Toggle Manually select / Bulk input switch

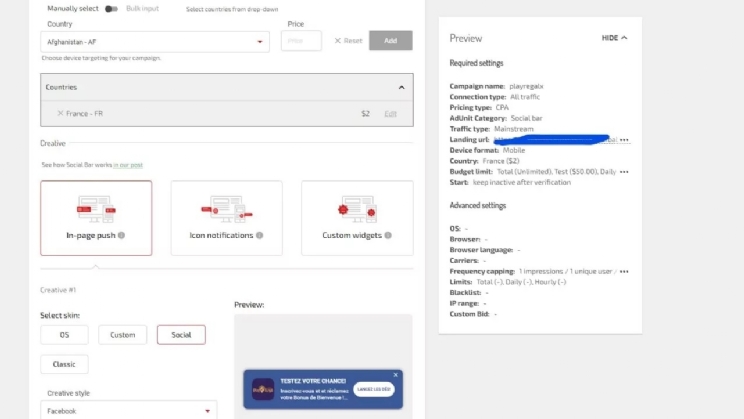pos(111,8)
